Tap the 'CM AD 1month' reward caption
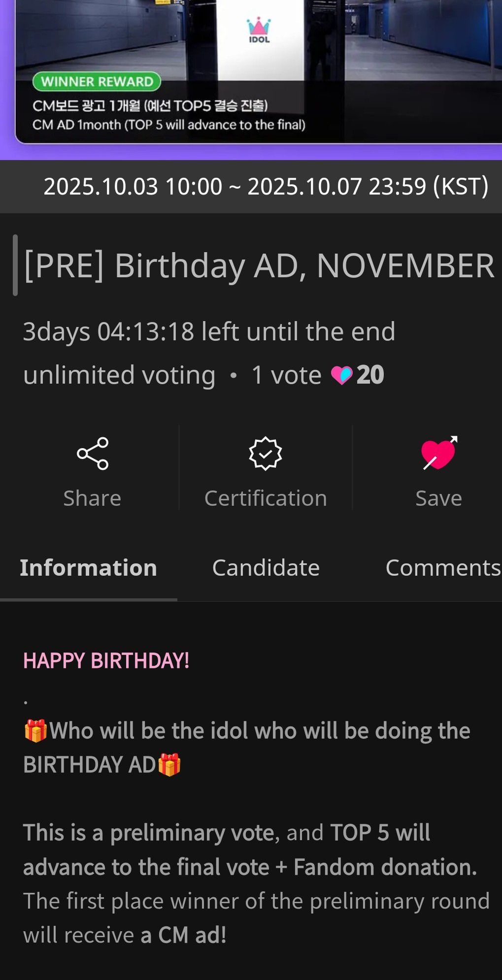Screen dimensions: 502x980 pyautogui.click(x=169, y=125)
